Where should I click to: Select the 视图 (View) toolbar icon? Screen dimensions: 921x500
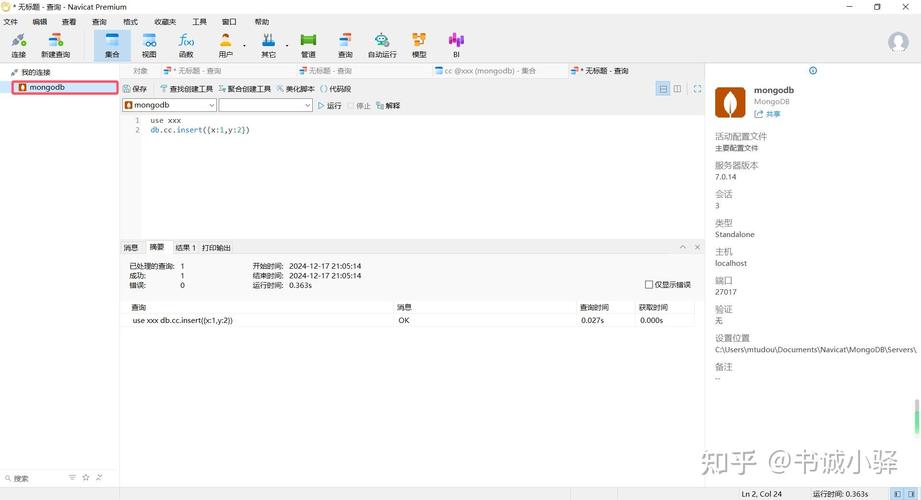point(149,45)
